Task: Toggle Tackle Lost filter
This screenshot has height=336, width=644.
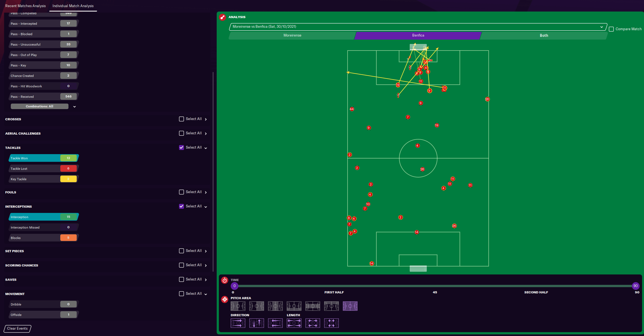Action: point(44,169)
